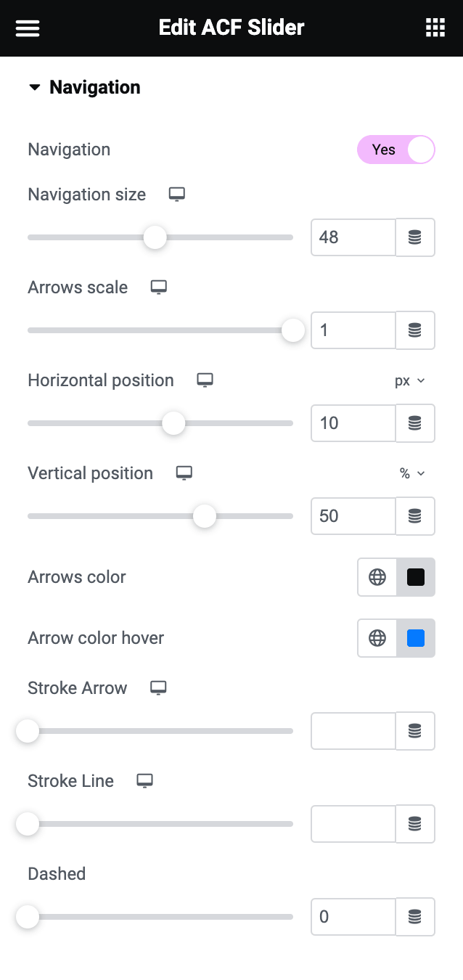Click the dynamic tags icon beside the Dashed input
463x980 pixels.
(415, 917)
